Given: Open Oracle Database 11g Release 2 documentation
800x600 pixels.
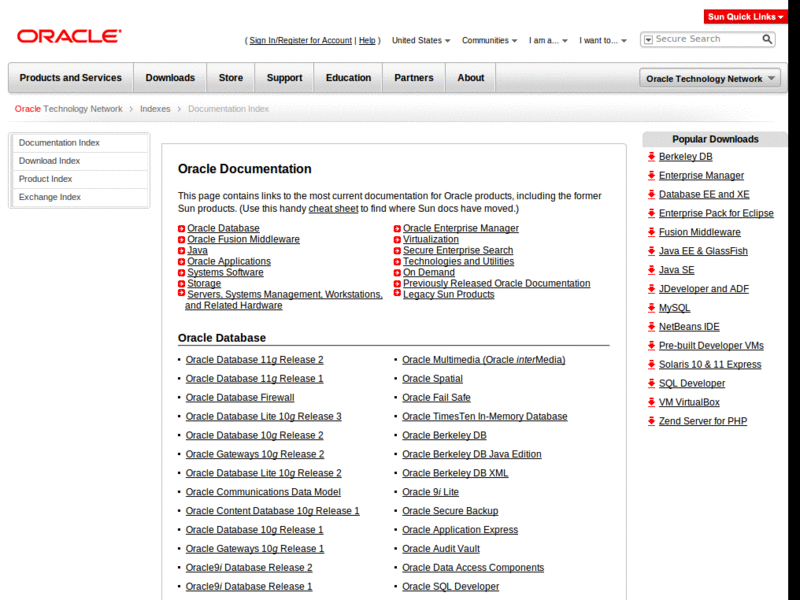Looking at the screenshot, I should pyautogui.click(x=254, y=360).
